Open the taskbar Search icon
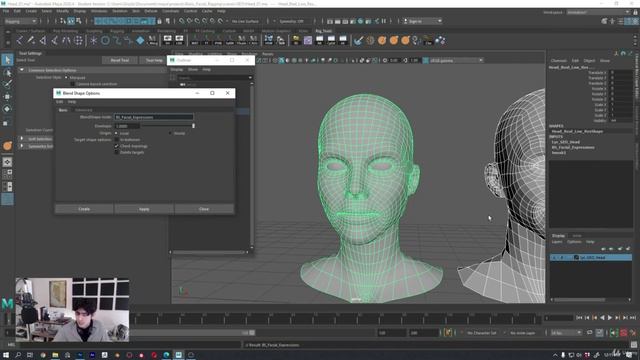640x360 pixels. [x=18, y=355]
